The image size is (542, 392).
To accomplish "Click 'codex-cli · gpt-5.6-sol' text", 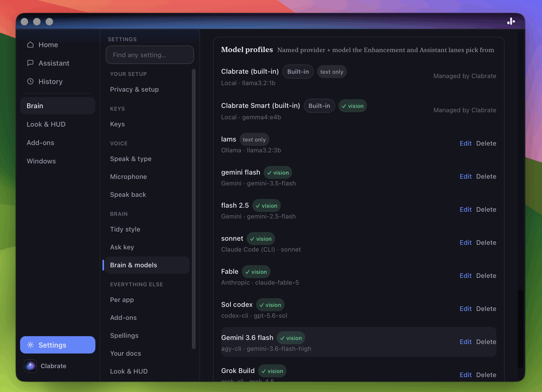I will tap(254, 316).
